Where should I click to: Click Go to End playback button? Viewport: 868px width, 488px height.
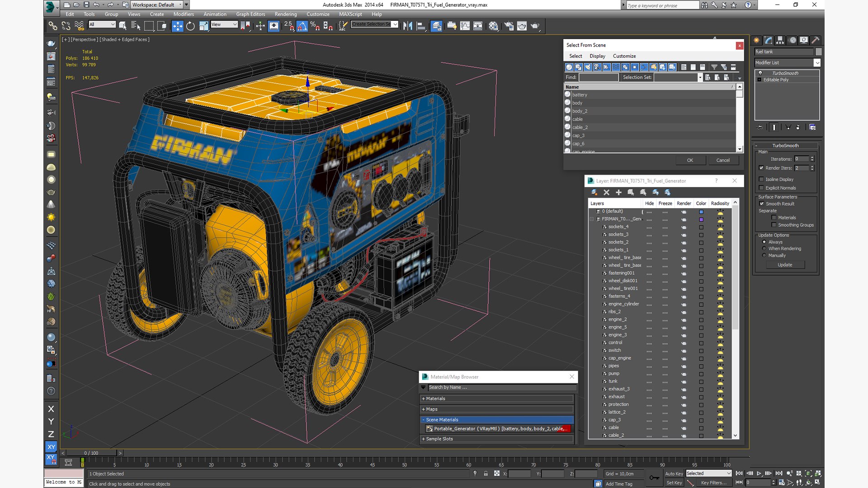tap(779, 474)
